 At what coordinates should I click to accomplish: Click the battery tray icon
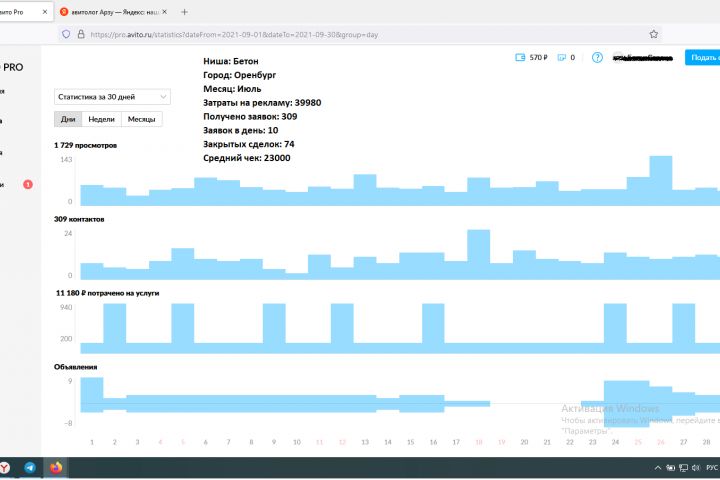(670, 468)
